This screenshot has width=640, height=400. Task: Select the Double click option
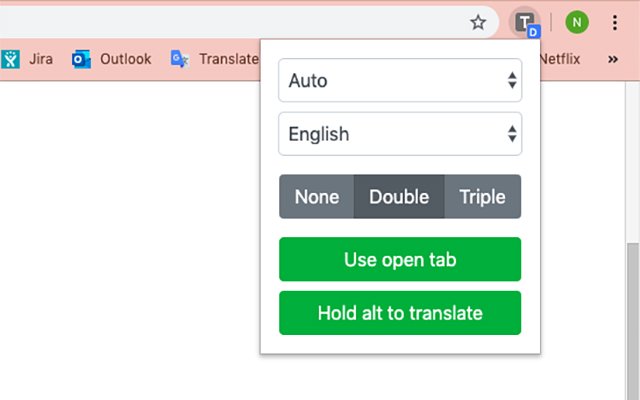[399, 197]
